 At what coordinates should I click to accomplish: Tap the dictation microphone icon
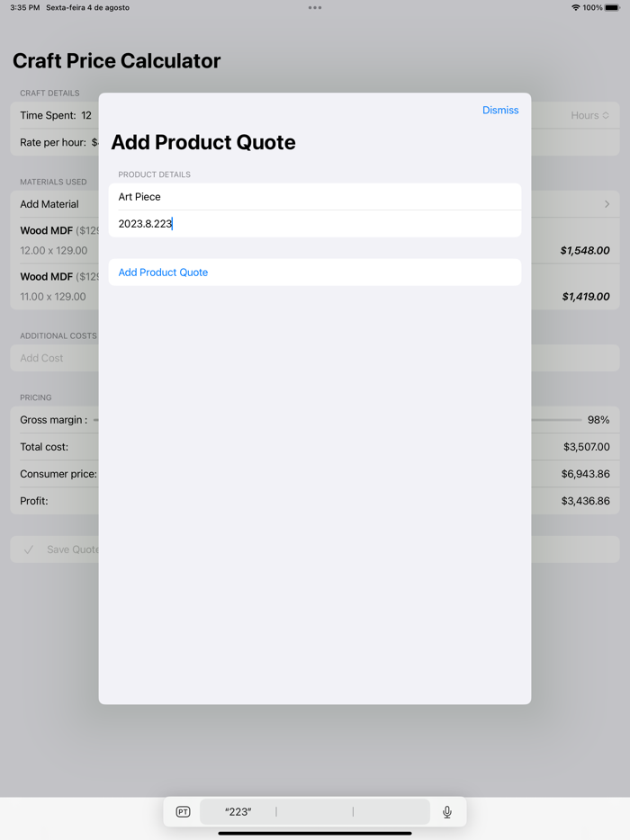click(x=446, y=811)
